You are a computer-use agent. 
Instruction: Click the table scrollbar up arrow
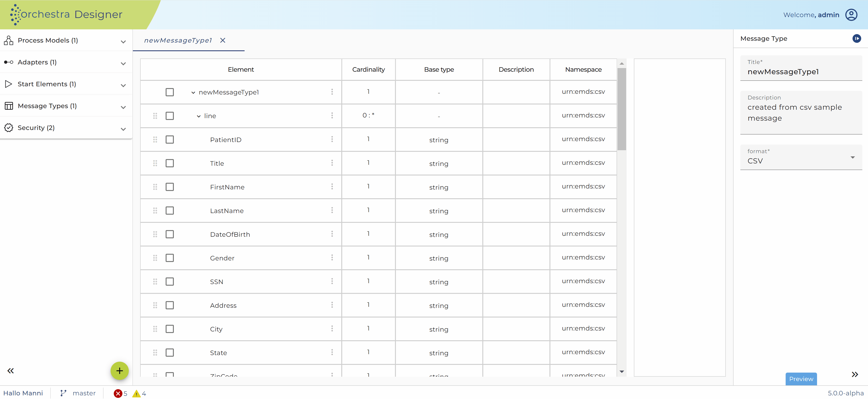(x=622, y=63)
